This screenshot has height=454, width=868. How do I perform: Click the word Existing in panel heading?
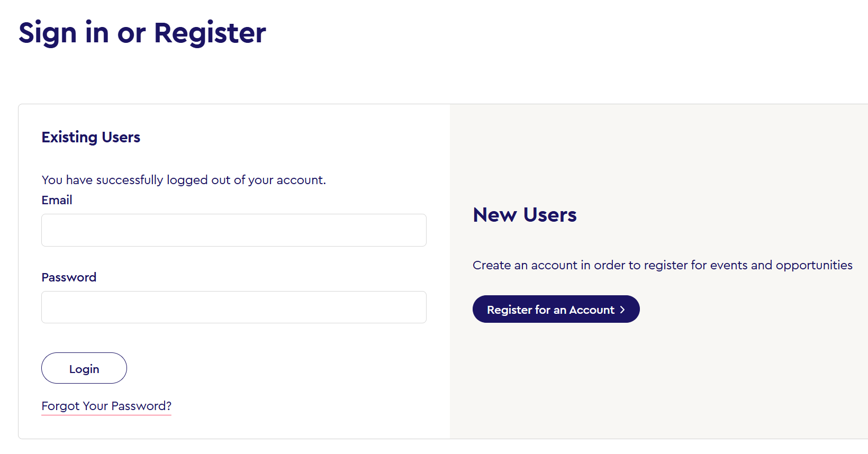pyautogui.click(x=69, y=137)
